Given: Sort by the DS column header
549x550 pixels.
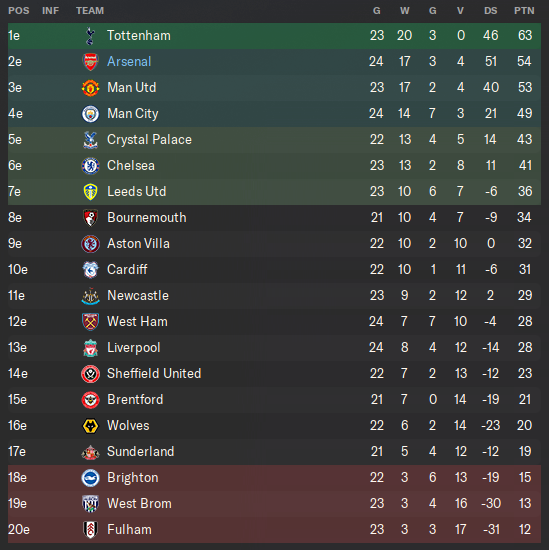Looking at the screenshot, I should 490,11.
